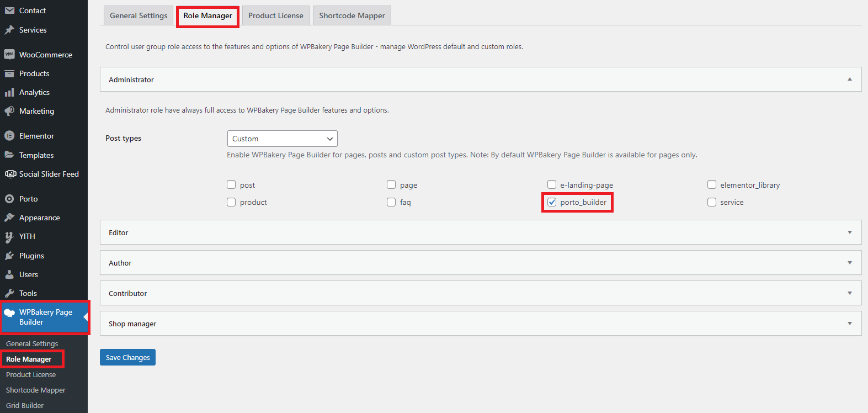Viewport: 868px width, 413px height.
Task: Click the Post types label
Action: point(124,138)
